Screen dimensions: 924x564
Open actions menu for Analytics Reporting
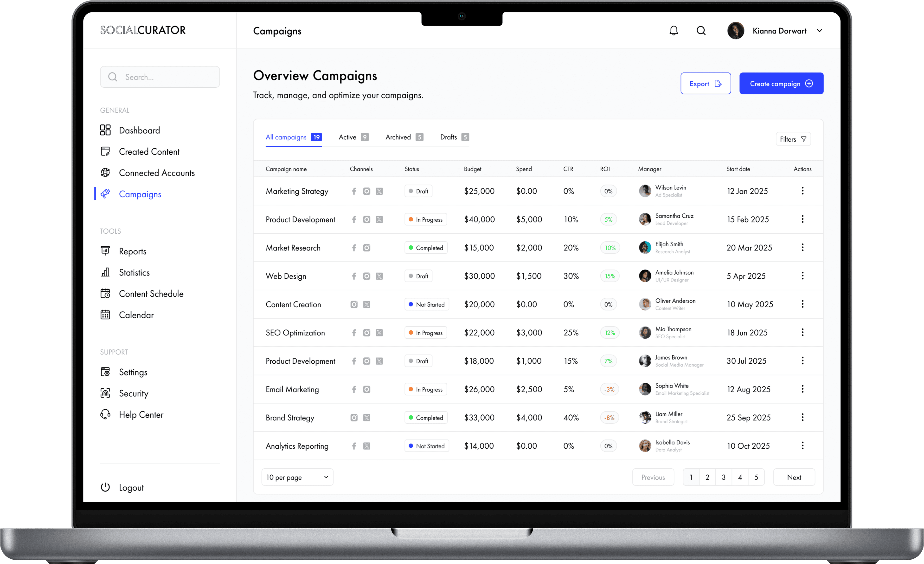802,446
